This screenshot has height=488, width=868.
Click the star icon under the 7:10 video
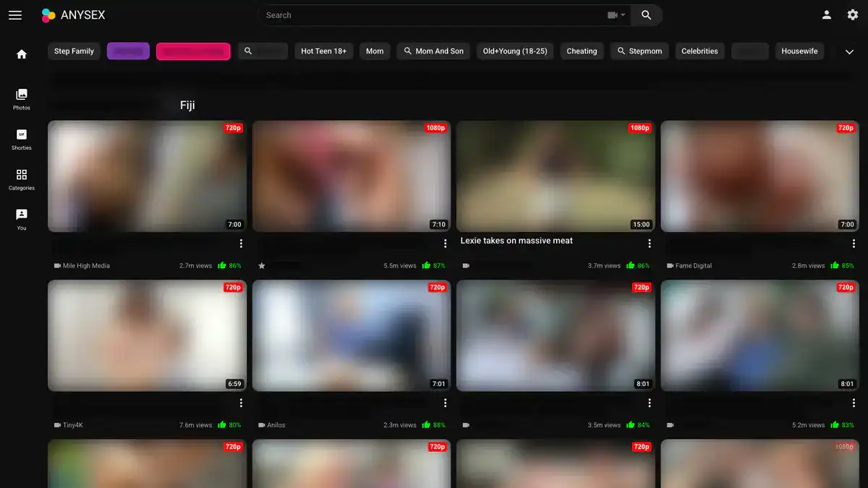coord(262,265)
